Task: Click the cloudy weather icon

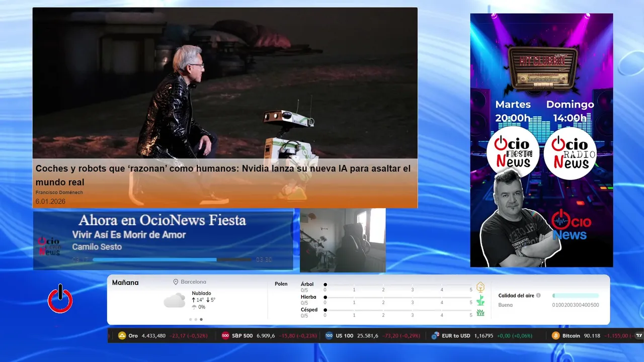Action: click(x=174, y=301)
